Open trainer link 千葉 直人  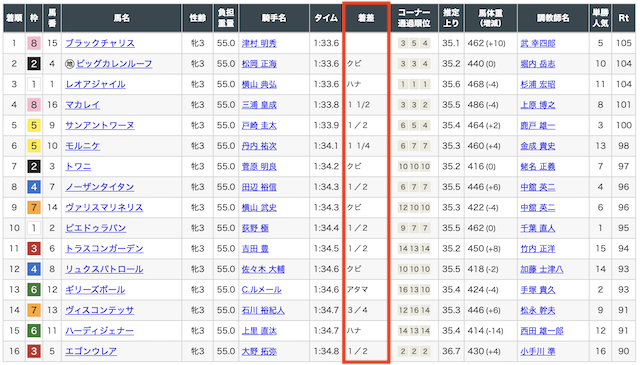click(x=538, y=228)
